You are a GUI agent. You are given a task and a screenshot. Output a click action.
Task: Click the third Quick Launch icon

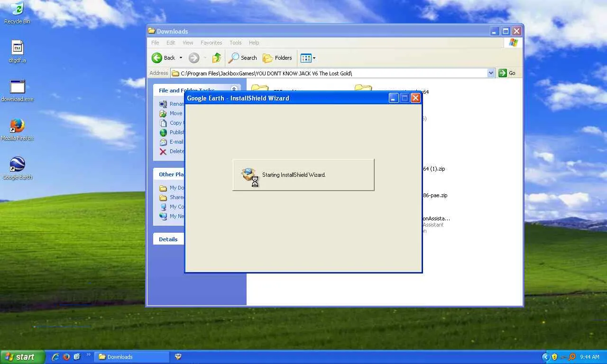coord(77,357)
